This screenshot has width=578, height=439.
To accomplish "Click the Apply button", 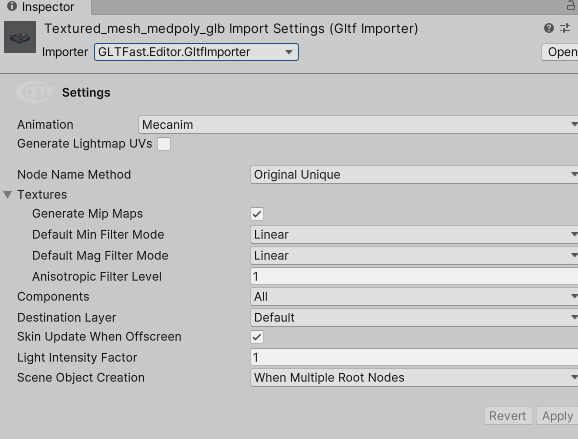I will coord(557,416).
